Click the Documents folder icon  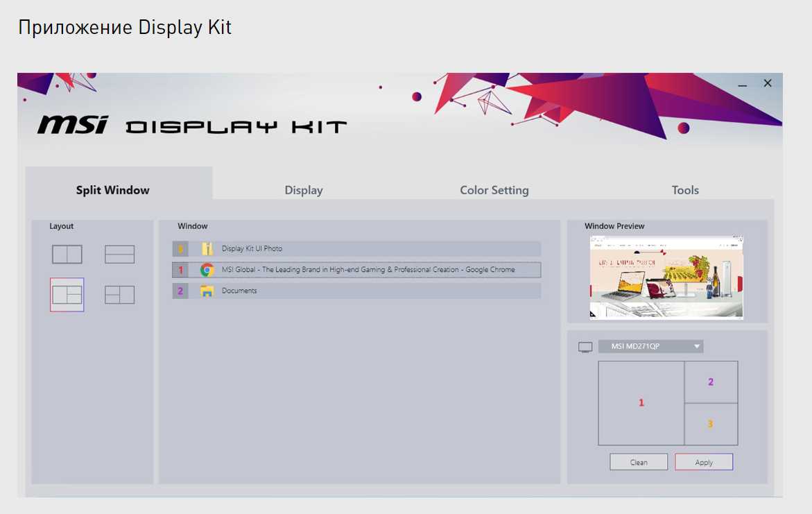207,291
